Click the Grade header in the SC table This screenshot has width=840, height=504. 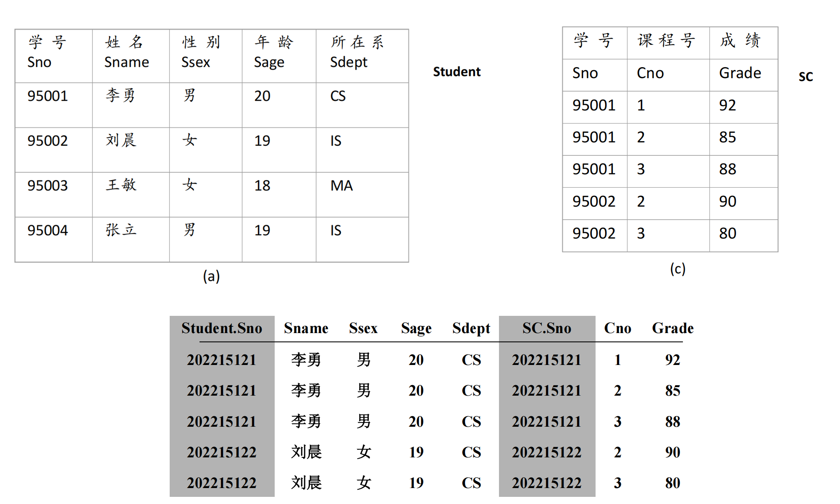740,73
